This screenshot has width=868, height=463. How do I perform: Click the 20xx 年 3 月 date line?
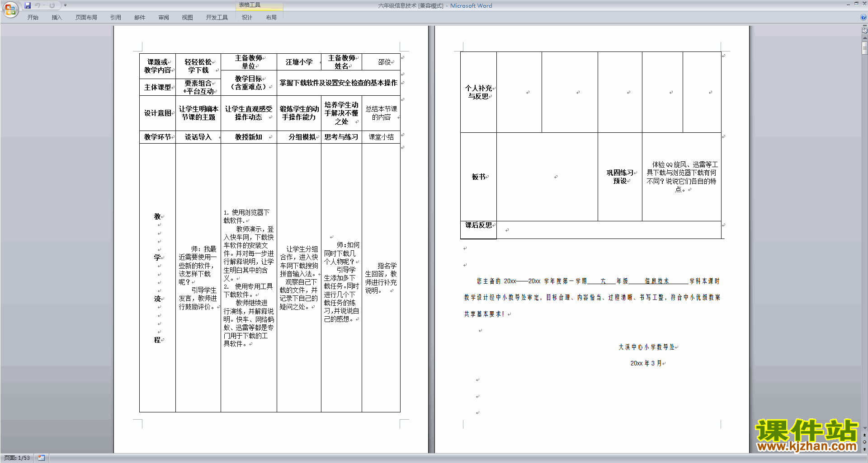point(646,363)
